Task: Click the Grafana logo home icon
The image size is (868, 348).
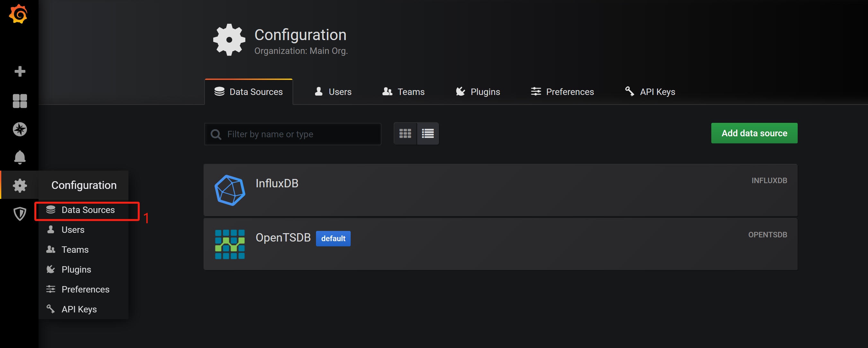Action: click(19, 14)
